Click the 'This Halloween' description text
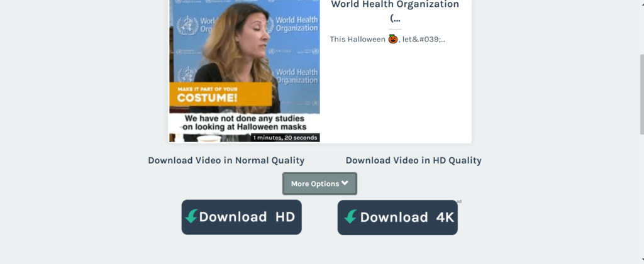The image size is (644, 264). (x=387, y=40)
